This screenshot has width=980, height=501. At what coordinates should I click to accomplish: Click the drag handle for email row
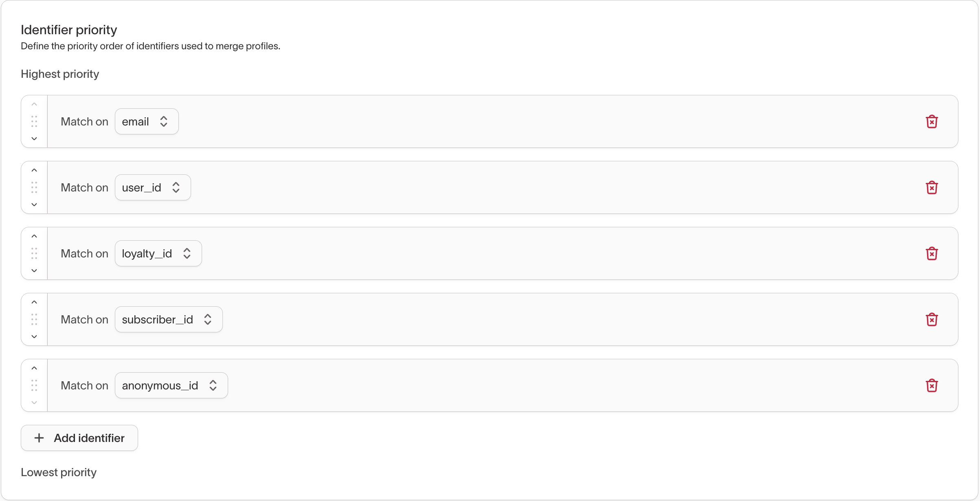[34, 121]
